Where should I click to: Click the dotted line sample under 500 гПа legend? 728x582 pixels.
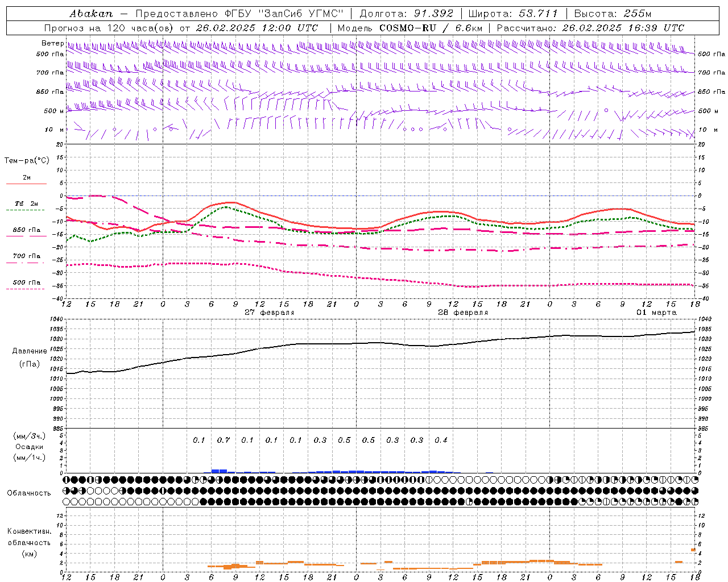(x=26, y=289)
